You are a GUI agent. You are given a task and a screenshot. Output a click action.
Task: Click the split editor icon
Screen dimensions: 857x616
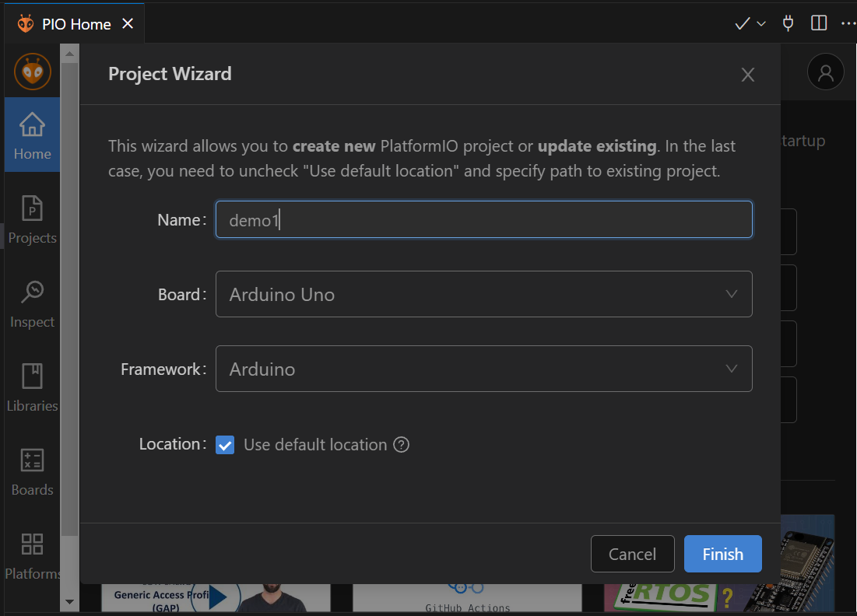click(819, 23)
